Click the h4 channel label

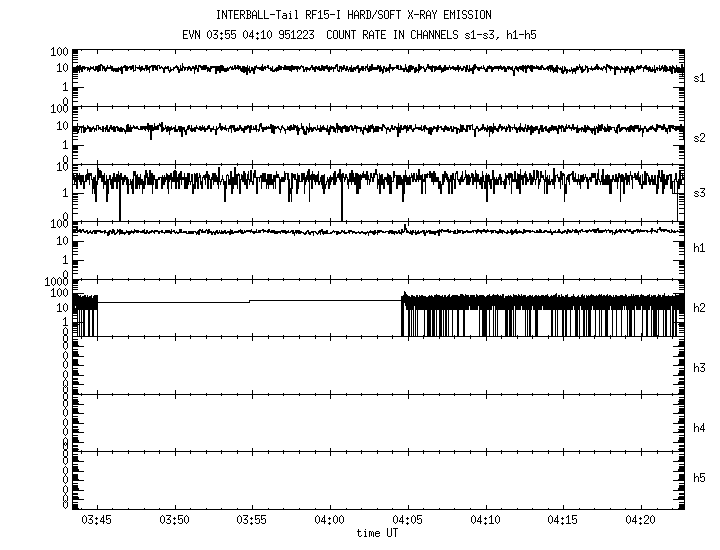pos(699,427)
